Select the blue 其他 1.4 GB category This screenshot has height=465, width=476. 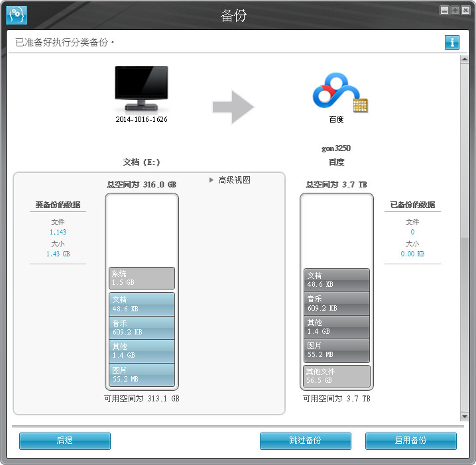142,351
